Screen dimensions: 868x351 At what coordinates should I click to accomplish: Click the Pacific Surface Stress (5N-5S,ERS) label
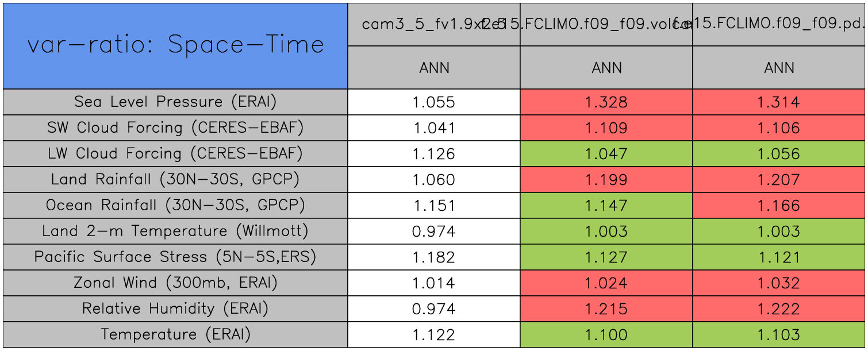click(175, 257)
